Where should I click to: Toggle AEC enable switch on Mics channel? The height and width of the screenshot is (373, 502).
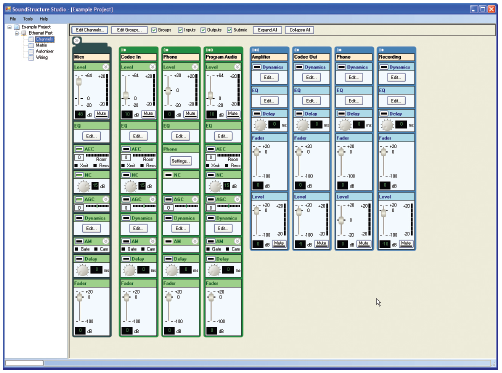79,149
